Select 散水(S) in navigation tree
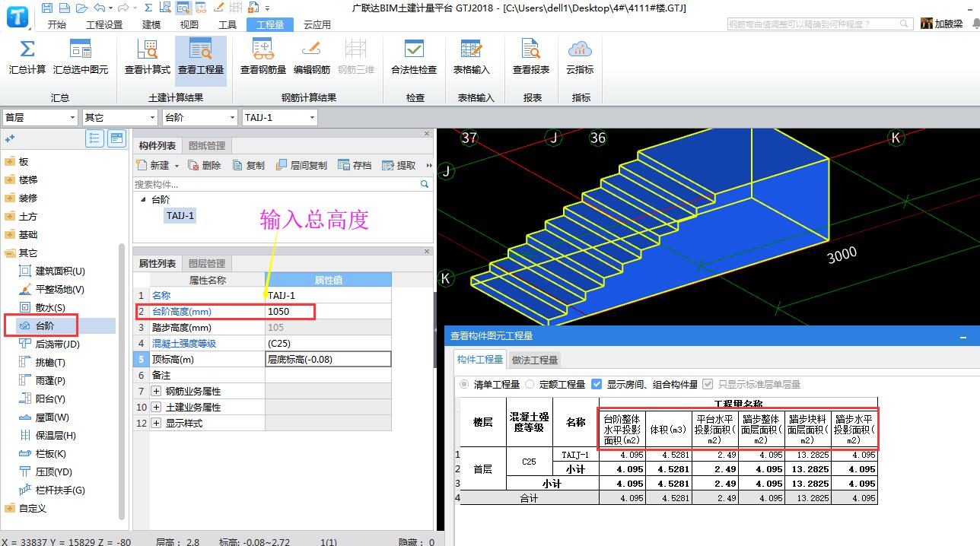980x546 pixels. pyautogui.click(x=50, y=307)
